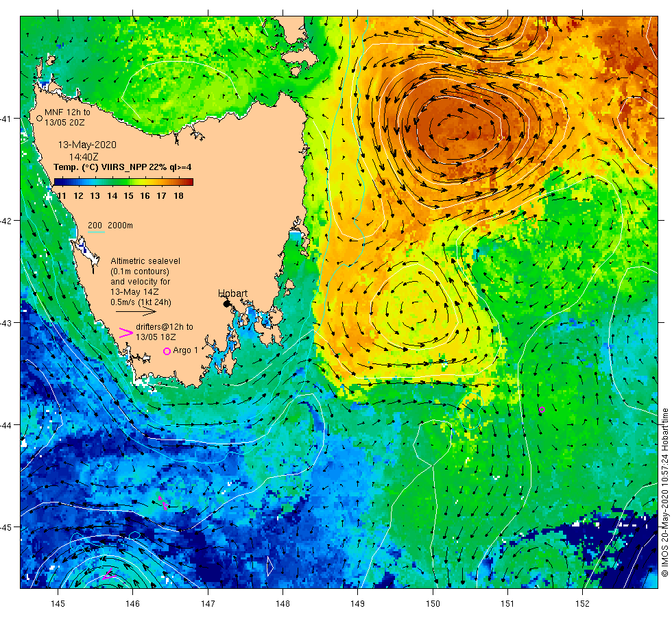Click the time text 14:40Z
672x617 pixels.
pyautogui.click(x=84, y=157)
